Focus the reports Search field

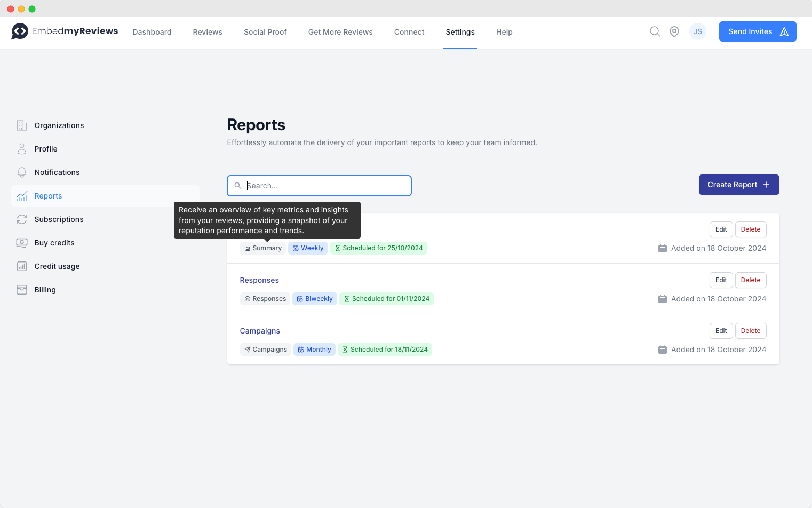click(325, 186)
